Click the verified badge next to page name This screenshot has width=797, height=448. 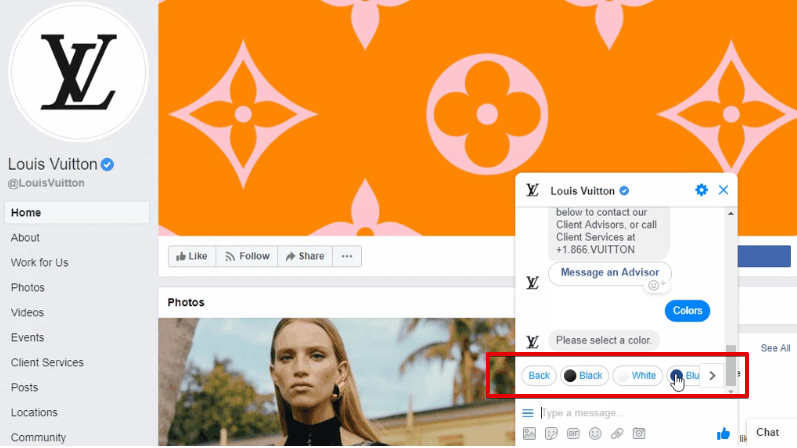(x=107, y=165)
